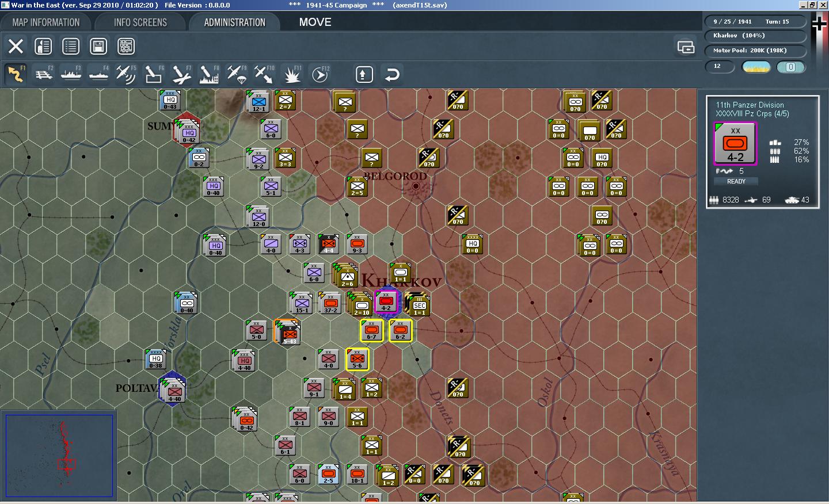
Task: Select the dark 4-4 unit
Action: [328, 244]
